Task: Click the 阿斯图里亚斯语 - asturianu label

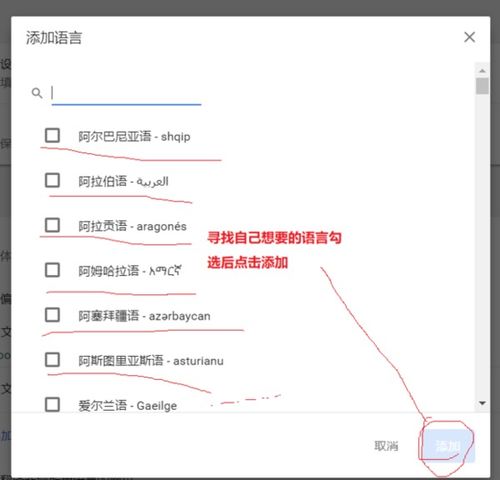Action: (x=151, y=361)
